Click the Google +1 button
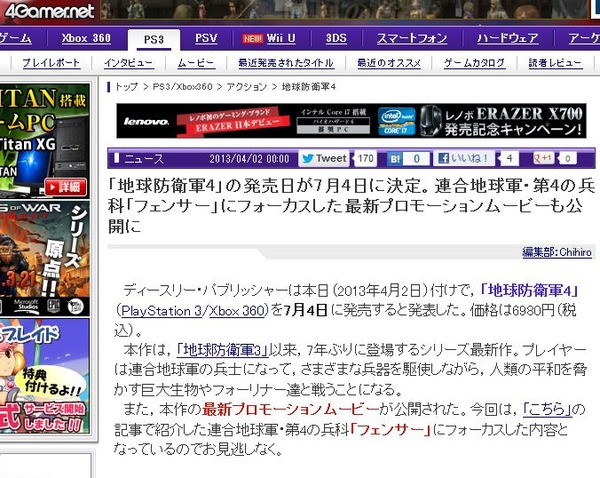This screenshot has width=600, height=478. click(x=543, y=158)
